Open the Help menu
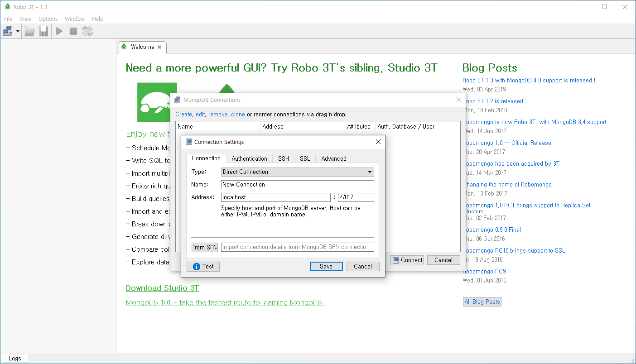The width and height of the screenshot is (636, 364). [x=98, y=19]
